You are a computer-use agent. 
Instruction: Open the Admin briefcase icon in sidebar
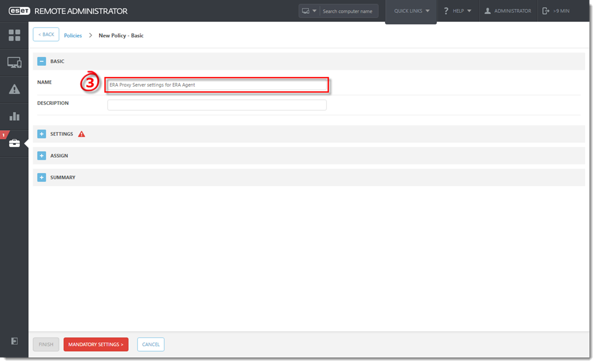(x=14, y=143)
